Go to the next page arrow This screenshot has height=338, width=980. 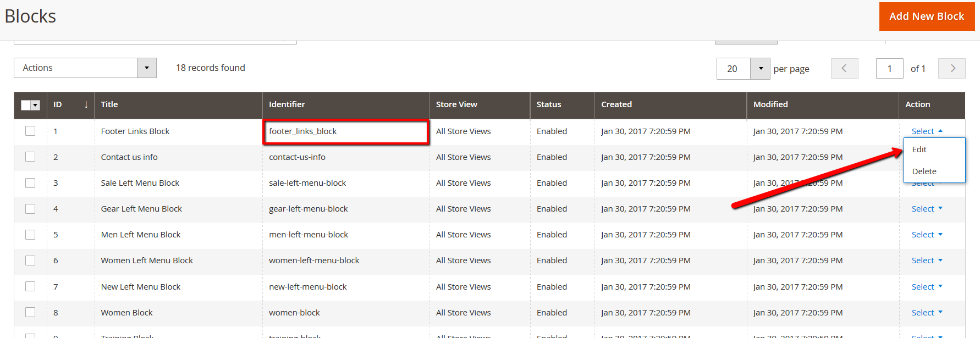point(952,69)
